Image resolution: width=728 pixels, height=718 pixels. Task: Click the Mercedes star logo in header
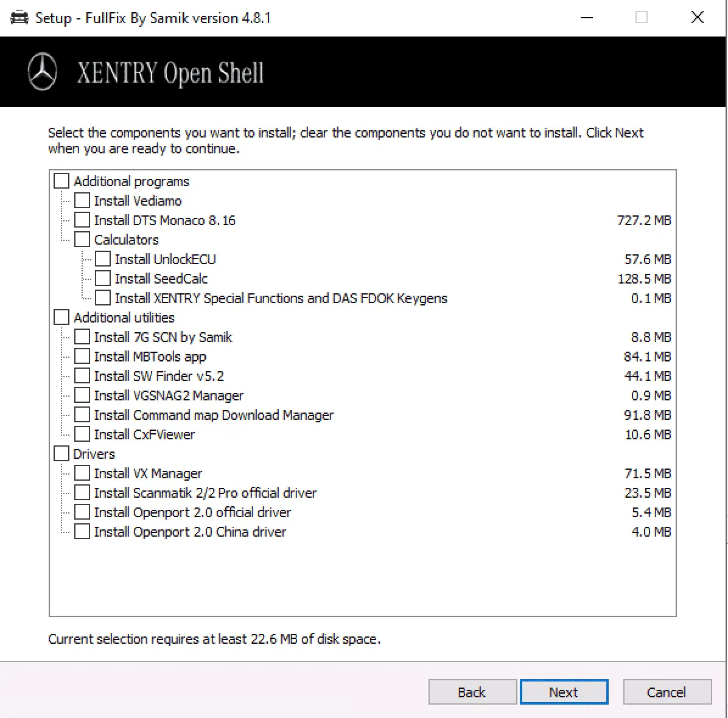pos(43,72)
